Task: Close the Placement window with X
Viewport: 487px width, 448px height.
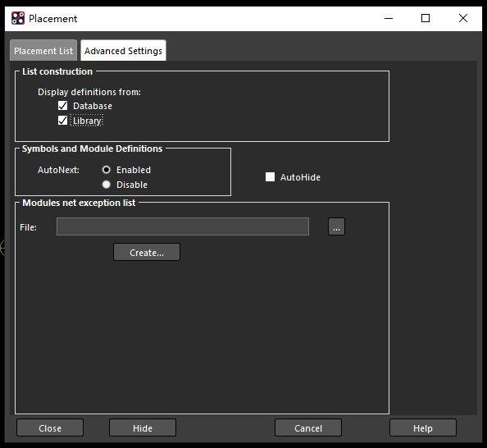Action: tap(463, 18)
